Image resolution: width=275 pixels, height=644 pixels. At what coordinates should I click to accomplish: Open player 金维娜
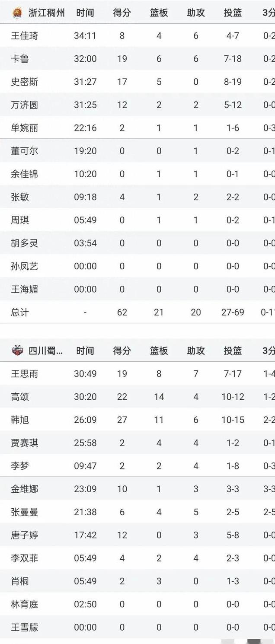pos(25,489)
